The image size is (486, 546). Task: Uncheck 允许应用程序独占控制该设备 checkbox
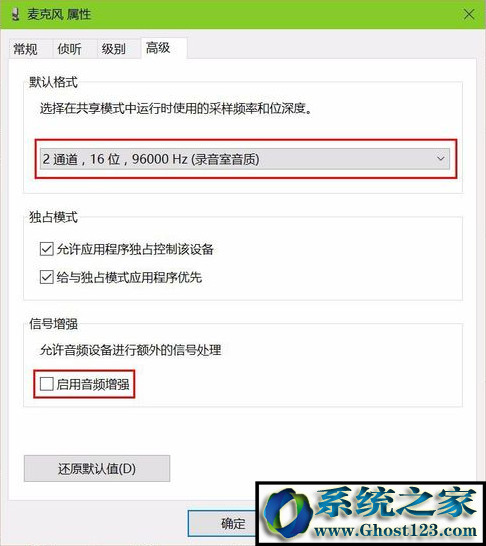(46, 249)
